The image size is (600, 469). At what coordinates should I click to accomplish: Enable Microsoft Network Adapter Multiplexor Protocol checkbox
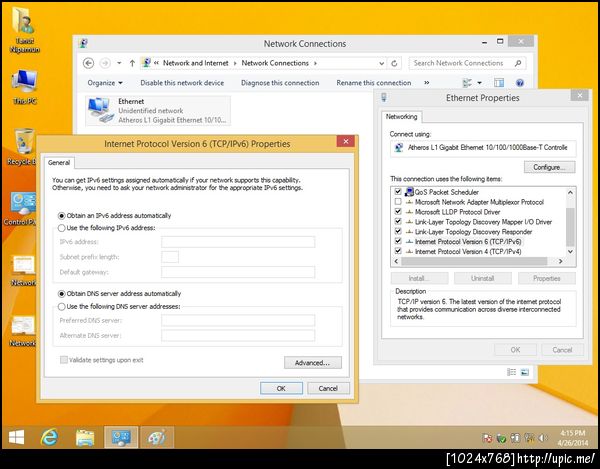click(398, 201)
